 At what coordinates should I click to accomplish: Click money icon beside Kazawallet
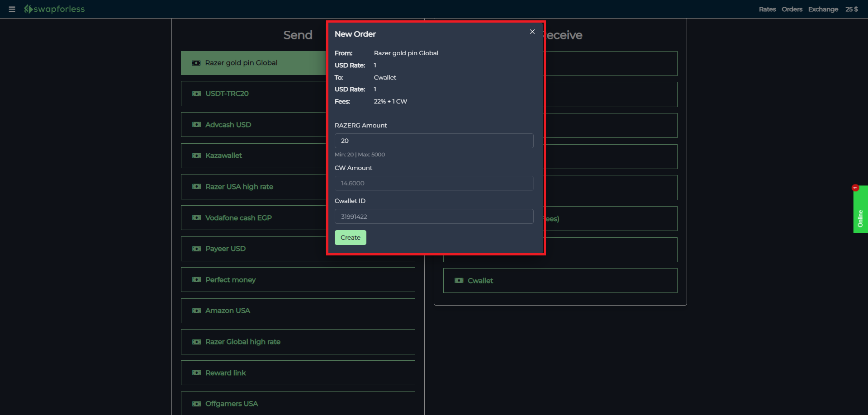(197, 156)
